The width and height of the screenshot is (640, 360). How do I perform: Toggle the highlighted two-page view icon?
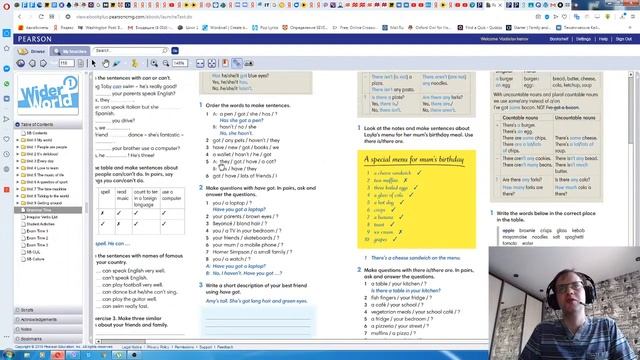click(x=237, y=63)
